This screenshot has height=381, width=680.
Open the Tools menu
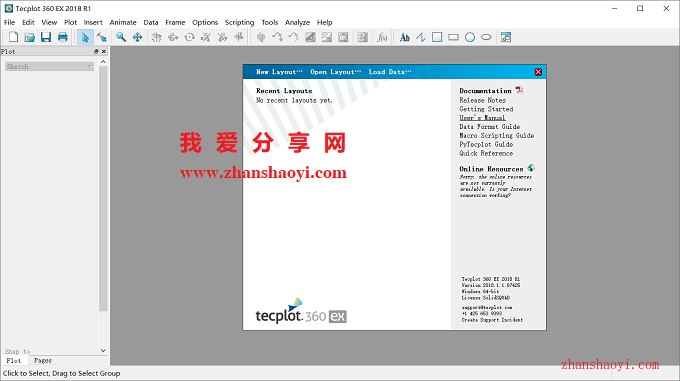pyautogui.click(x=269, y=23)
